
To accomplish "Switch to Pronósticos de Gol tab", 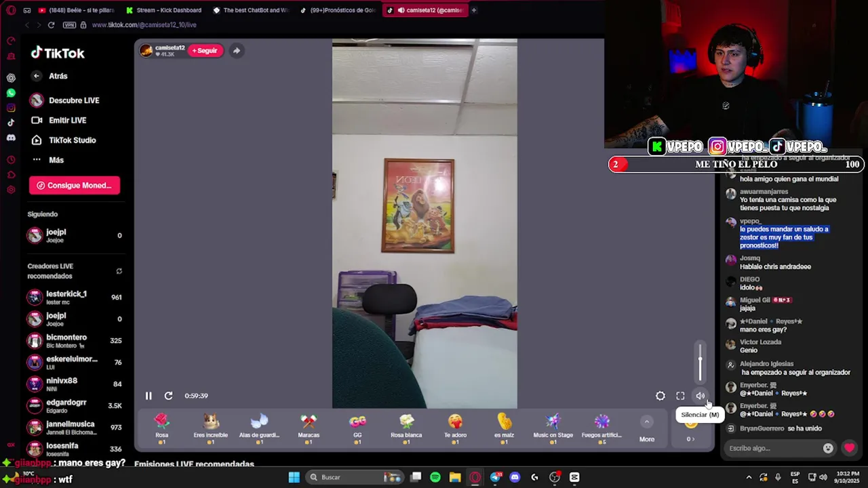I will pos(338,10).
